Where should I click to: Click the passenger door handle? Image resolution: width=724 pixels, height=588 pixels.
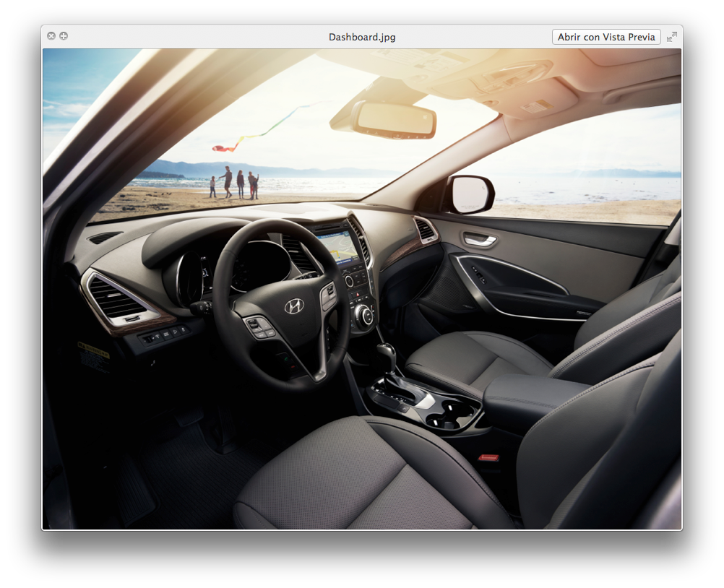(x=480, y=240)
